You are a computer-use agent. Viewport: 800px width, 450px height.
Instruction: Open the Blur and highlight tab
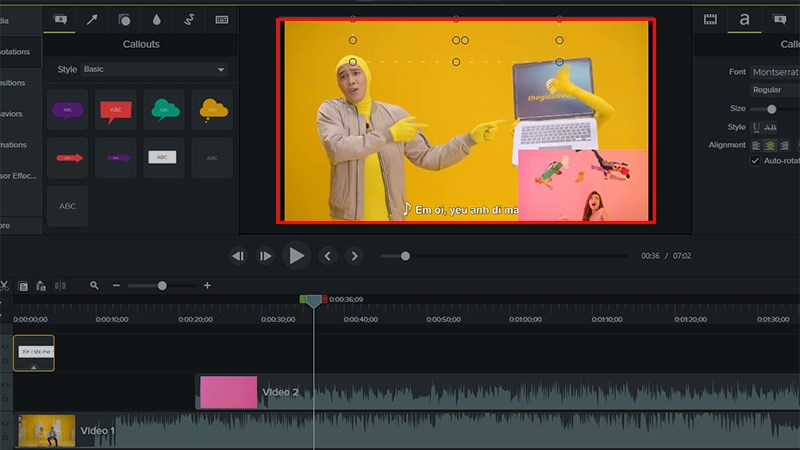pos(157,20)
